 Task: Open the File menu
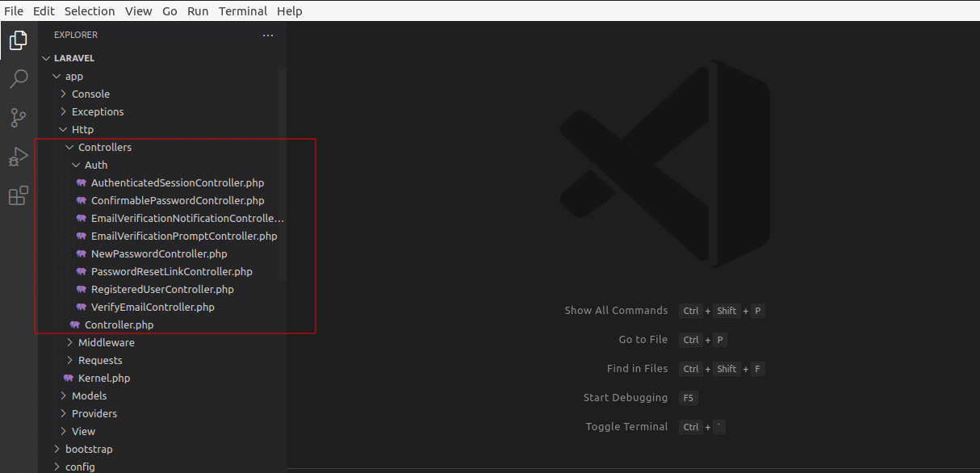14,10
